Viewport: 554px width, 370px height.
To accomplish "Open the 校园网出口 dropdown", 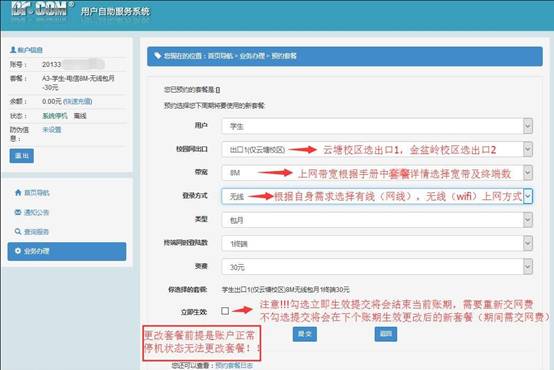I will tap(377, 149).
